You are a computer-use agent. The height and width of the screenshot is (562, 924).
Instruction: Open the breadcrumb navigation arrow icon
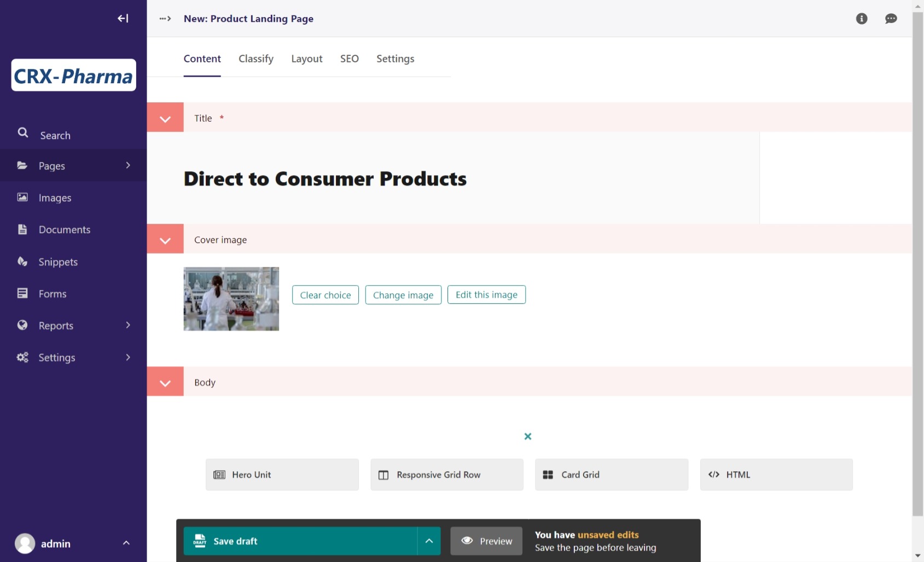pos(165,19)
